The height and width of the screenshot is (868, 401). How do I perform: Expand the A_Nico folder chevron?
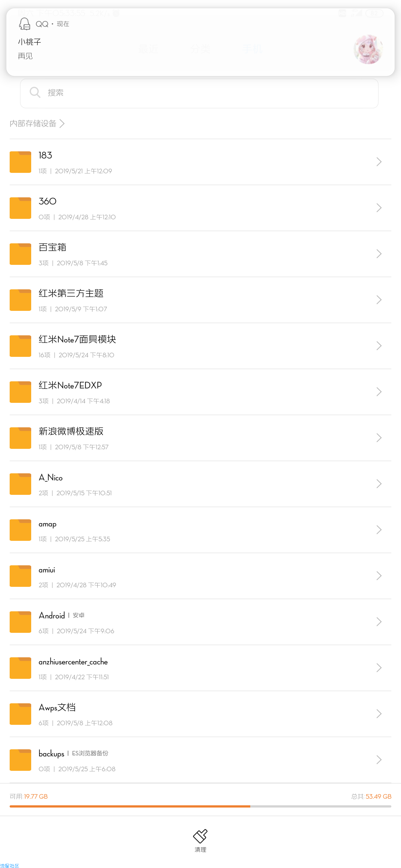379,484
